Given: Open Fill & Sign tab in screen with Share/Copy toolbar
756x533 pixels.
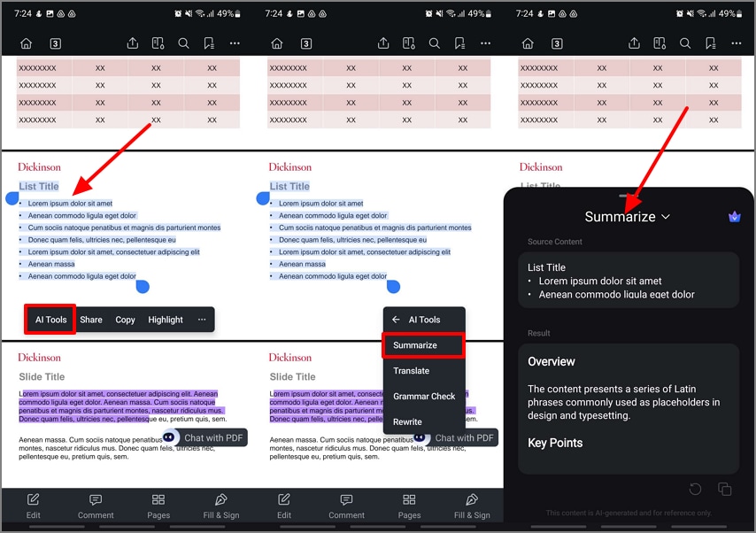Looking at the screenshot, I should click(x=221, y=506).
